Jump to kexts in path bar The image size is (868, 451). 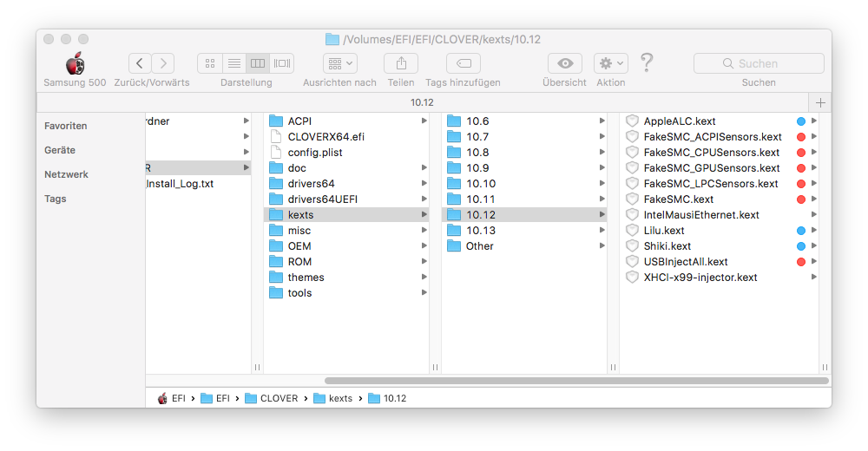coord(332,398)
